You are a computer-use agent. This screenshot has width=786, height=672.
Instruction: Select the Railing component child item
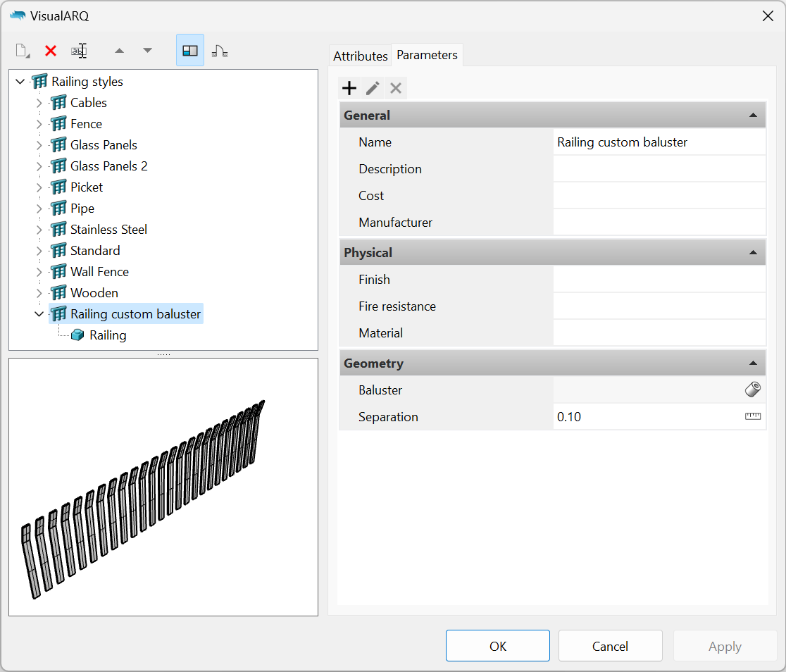point(108,335)
